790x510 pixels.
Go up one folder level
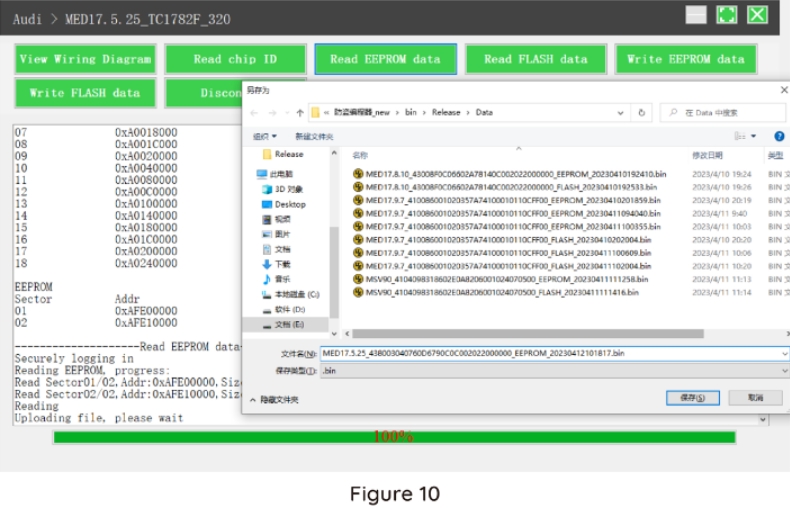pos(300,113)
